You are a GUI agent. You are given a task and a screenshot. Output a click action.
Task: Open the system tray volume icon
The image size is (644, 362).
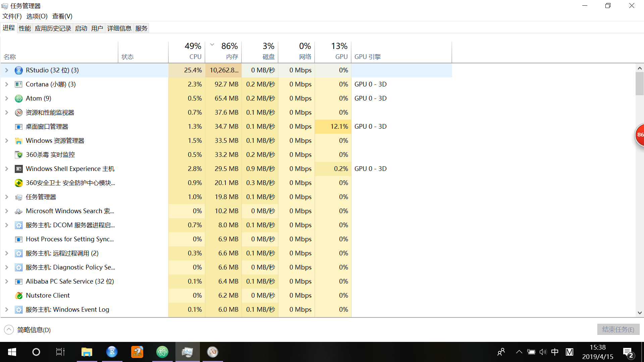543,352
